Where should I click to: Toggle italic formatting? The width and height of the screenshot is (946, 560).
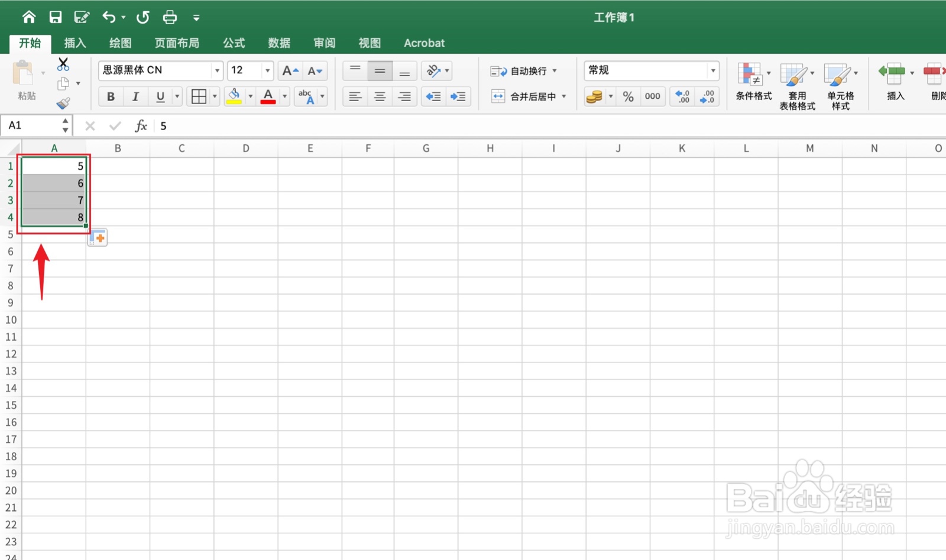135,96
